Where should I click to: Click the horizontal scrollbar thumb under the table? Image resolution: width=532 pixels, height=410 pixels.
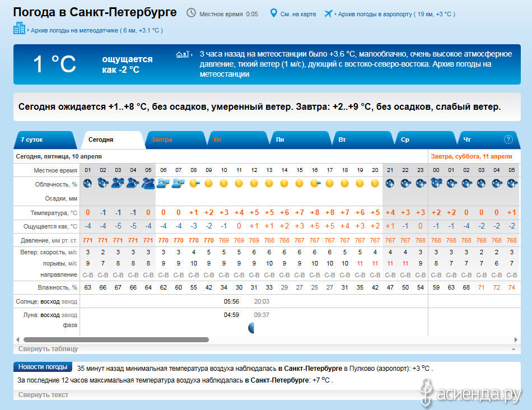pyautogui.click(x=115, y=339)
